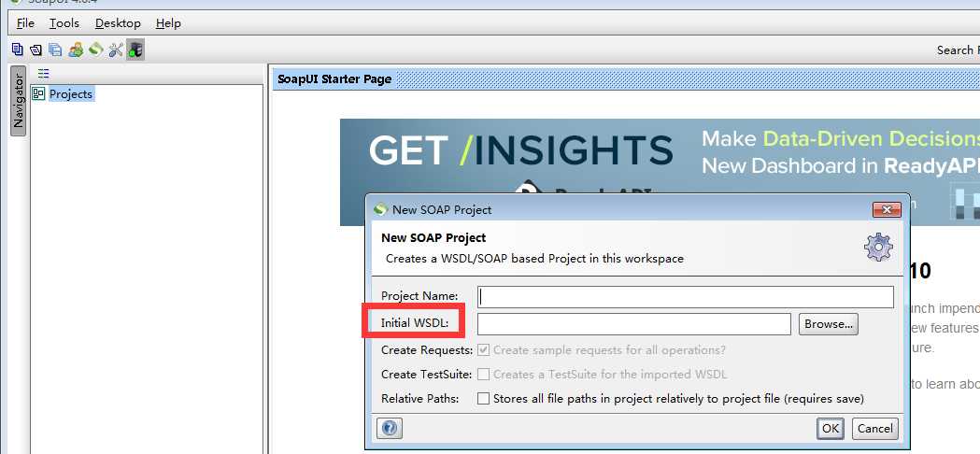980x454 pixels.
Task: Click the Save All Projects toolbar icon
Action: pos(56,50)
